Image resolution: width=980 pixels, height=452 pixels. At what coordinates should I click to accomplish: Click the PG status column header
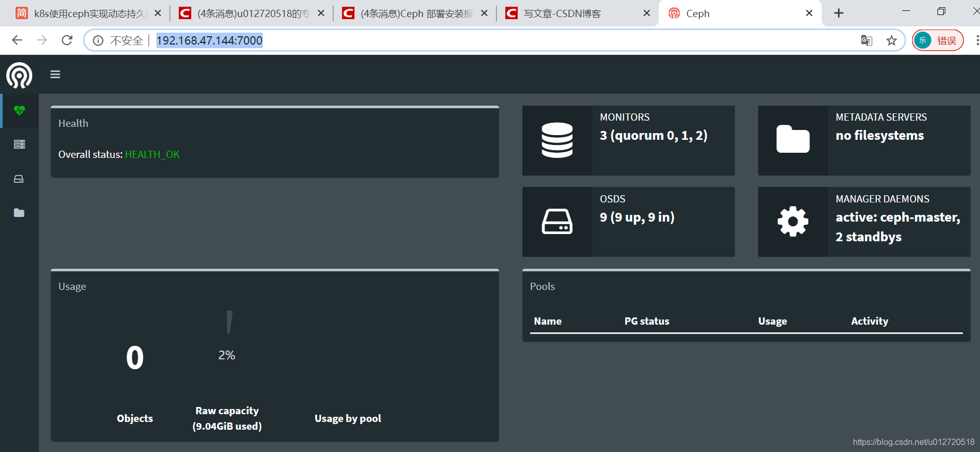[x=647, y=321]
